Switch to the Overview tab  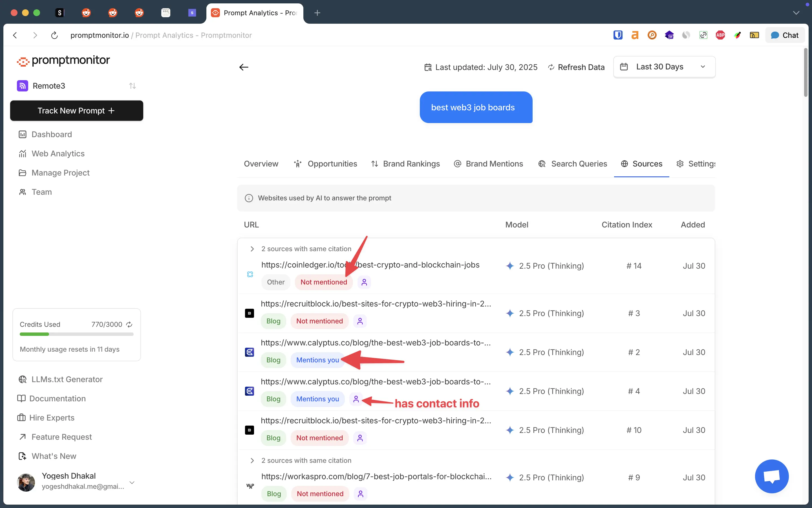click(x=261, y=164)
